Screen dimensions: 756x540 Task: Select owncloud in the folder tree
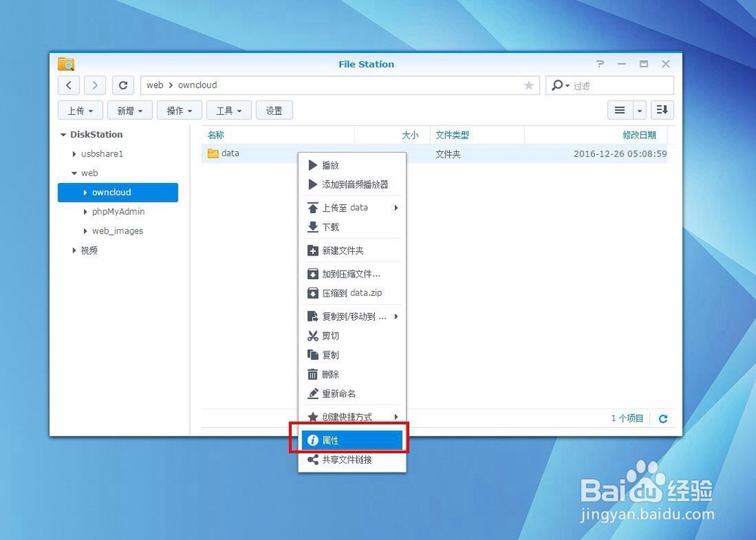[118, 192]
